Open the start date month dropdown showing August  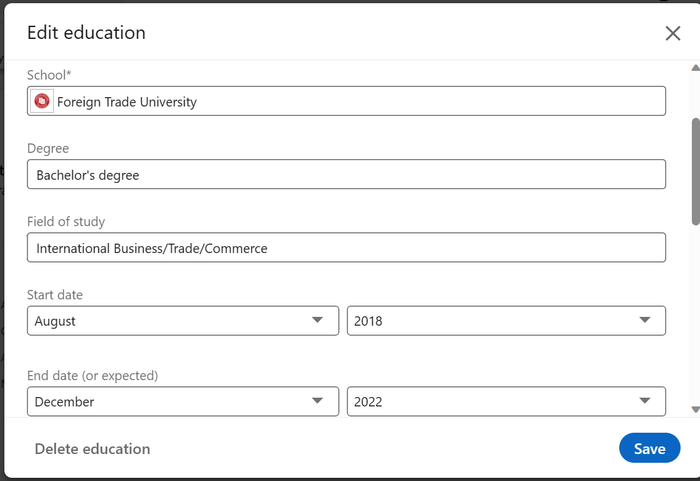coord(183,321)
